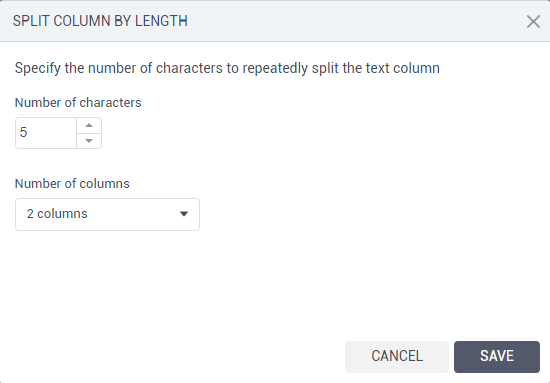
Task: Click the small down triangle icon
Action: 89,141
